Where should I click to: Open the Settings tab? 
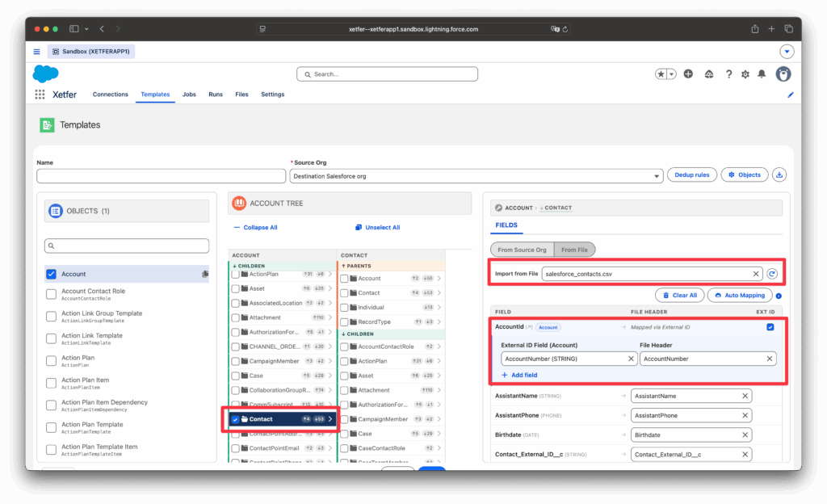click(273, 94)
